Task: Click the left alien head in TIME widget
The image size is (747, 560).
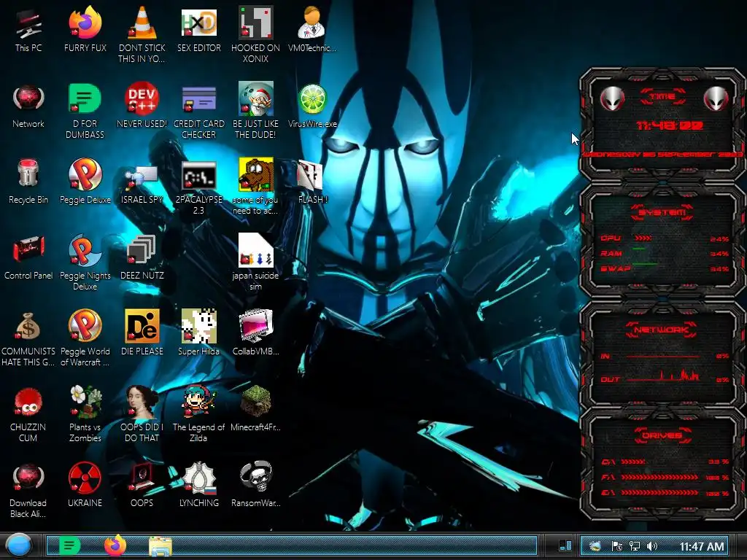Action: tap(612, 98)
